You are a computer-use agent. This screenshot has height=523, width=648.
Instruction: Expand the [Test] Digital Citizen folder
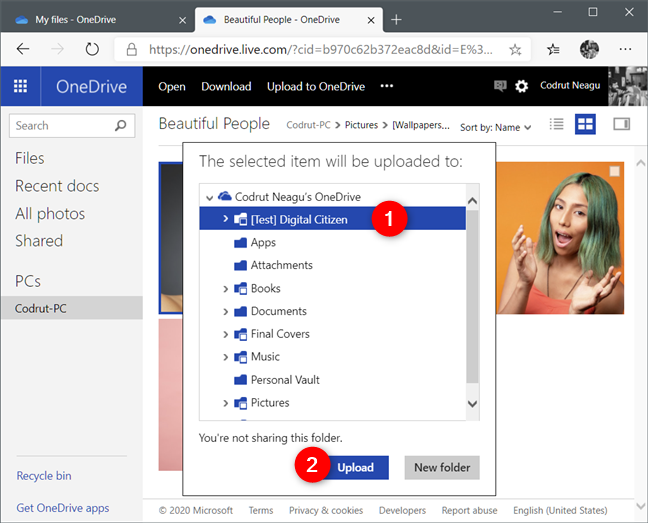click(x=225, y=218)
